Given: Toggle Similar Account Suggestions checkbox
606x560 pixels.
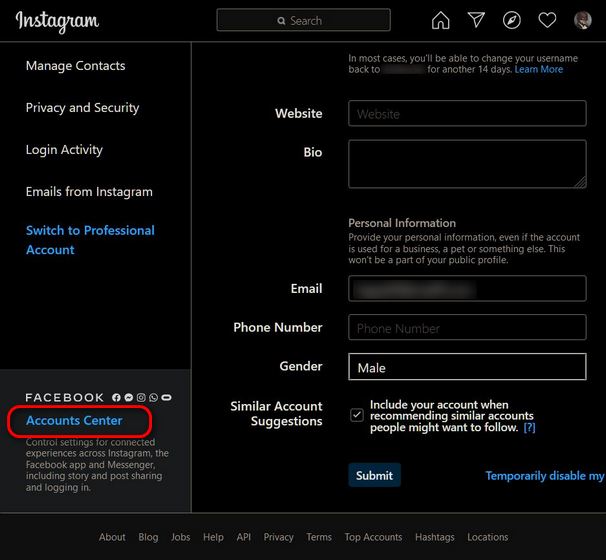Looking at the screenshot, I should [x=357, y=415].
